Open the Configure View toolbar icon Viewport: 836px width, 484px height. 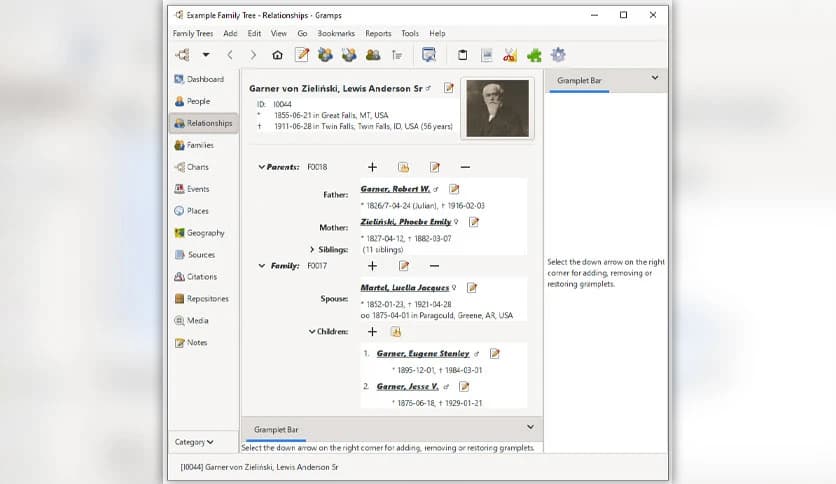(x=429, y=54)
